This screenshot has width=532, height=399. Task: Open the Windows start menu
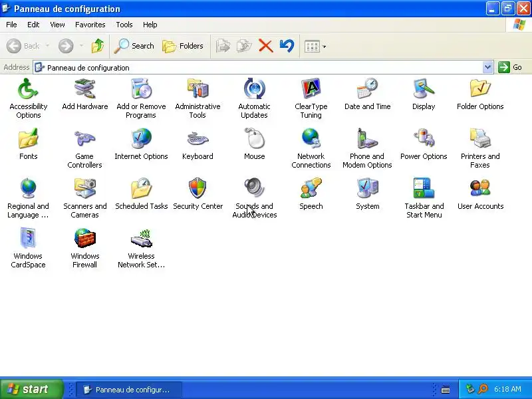[31, 389]
